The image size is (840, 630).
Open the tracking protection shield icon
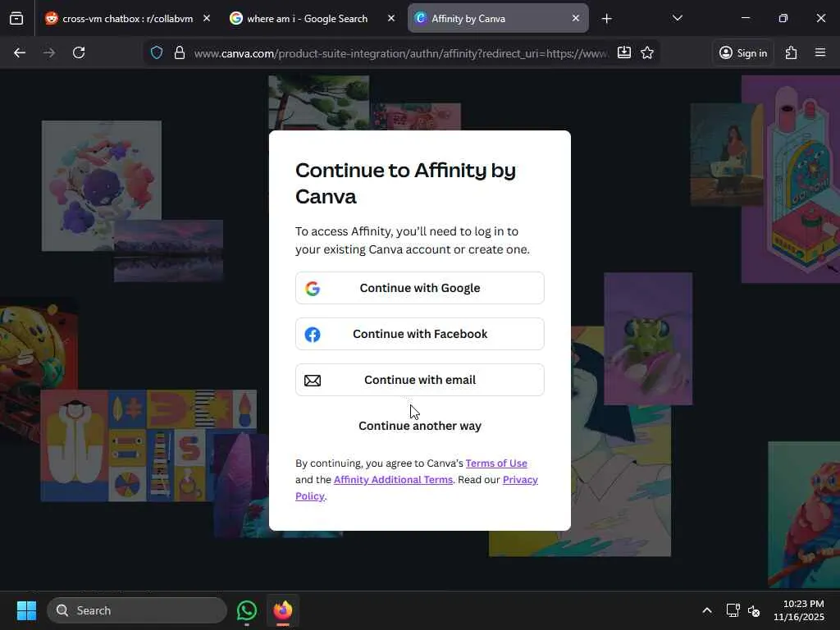coord(157,52)
